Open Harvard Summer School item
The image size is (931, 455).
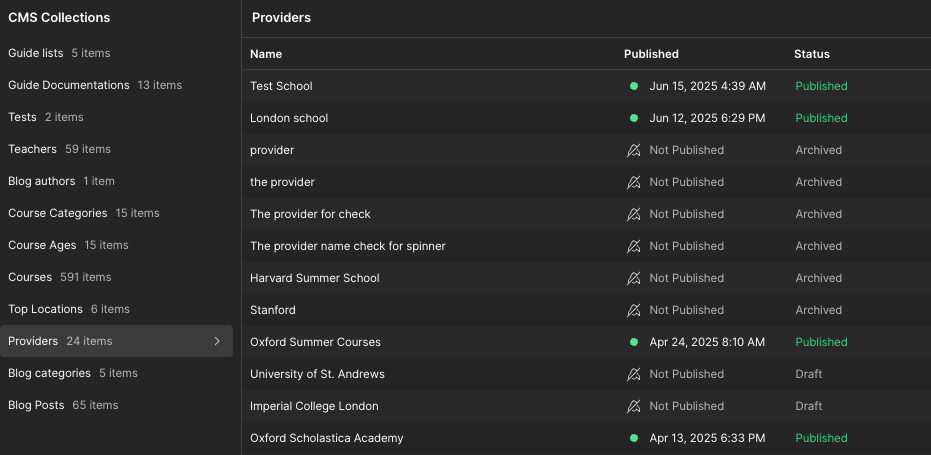tap(315, 279)
